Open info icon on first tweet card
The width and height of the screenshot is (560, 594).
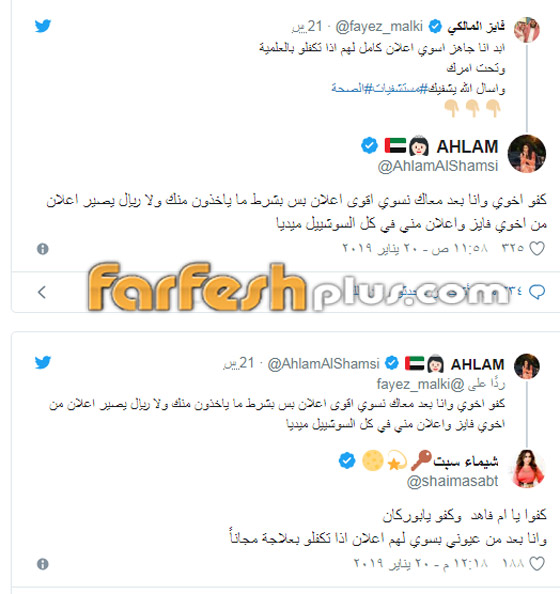click(x=43, y=249)
